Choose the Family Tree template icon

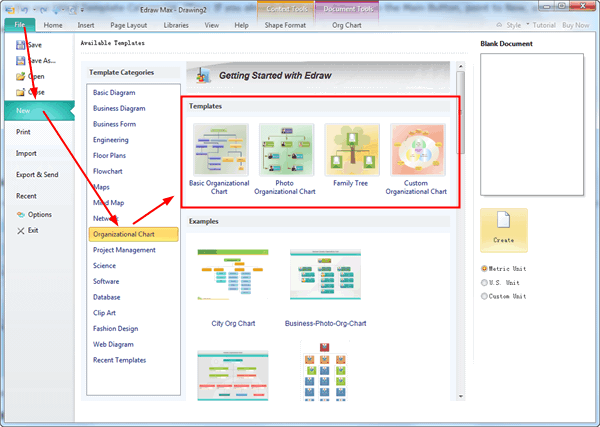352,150
